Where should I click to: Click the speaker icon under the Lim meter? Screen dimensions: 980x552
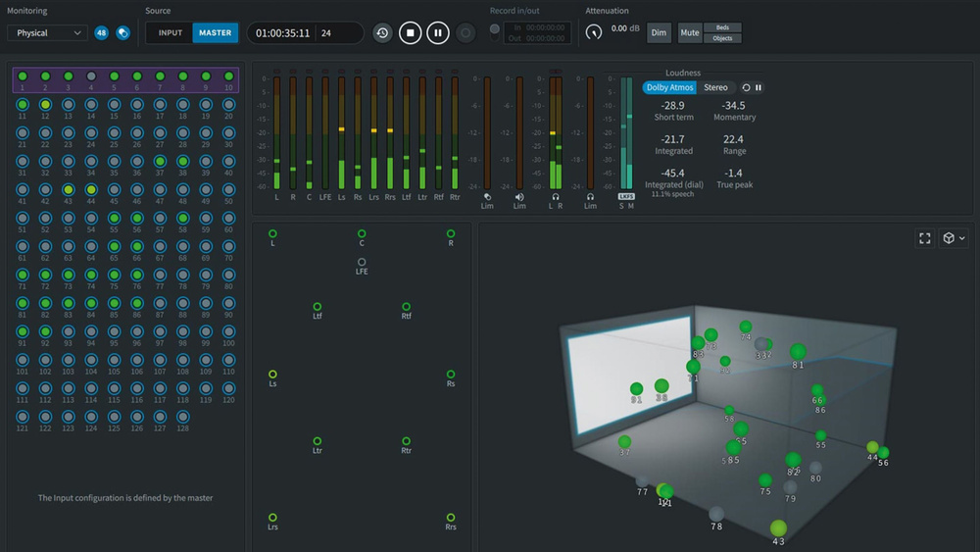click(x=519, y=196)
